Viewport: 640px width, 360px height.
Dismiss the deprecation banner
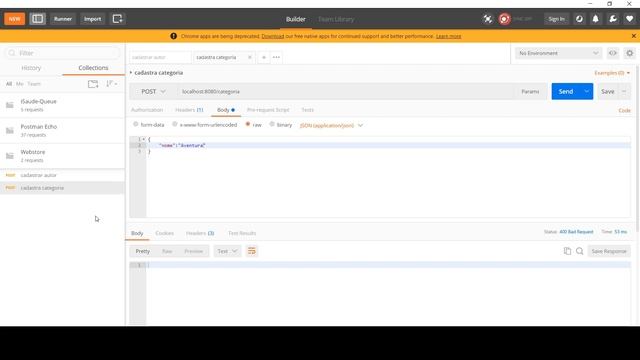coord(633,36)
